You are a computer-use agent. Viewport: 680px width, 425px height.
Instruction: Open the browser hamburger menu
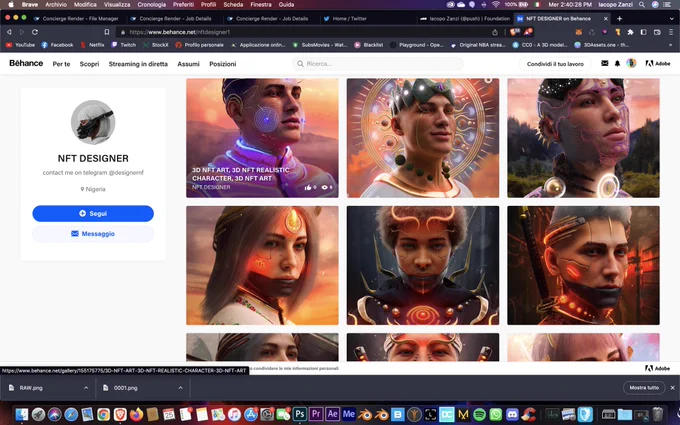[x=671, y=32]
